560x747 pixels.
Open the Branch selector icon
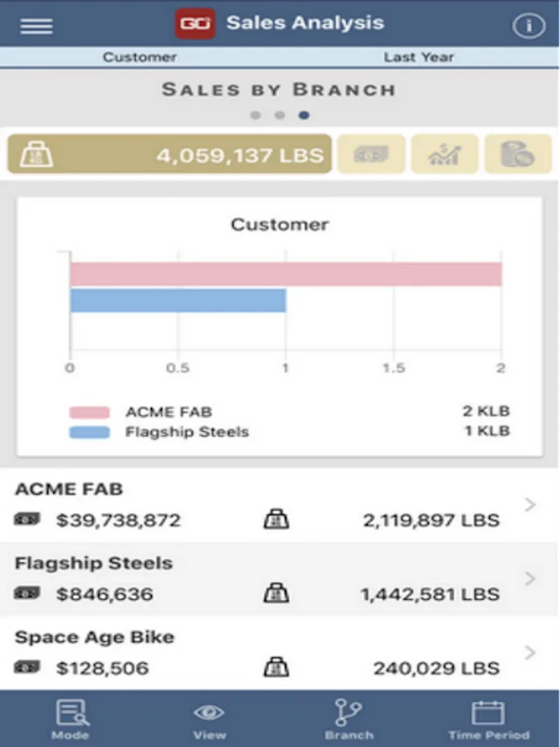click(348, 720)
